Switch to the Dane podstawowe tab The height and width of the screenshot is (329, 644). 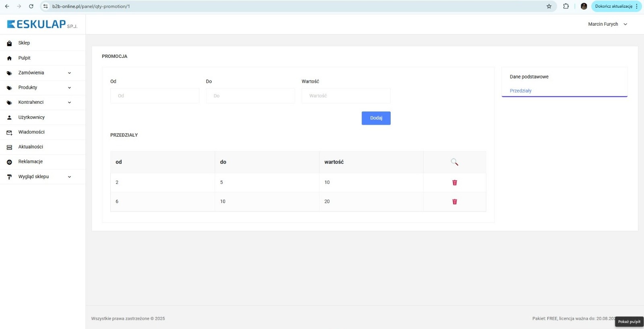pos(529,77)
